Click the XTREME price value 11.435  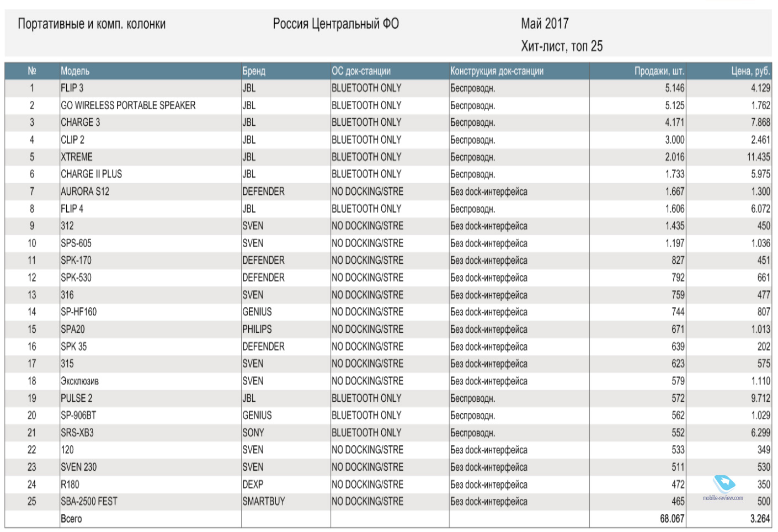click(x=758, y=157)
